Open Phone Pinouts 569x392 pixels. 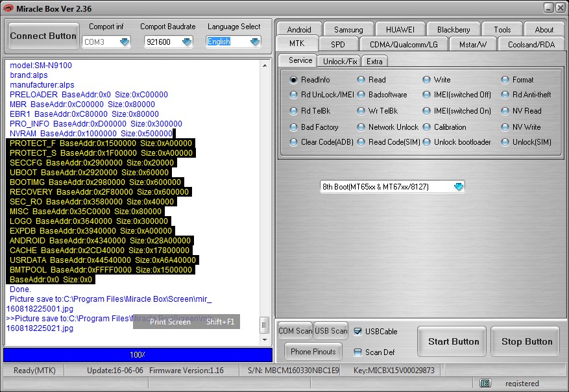[x=313, y=351]
